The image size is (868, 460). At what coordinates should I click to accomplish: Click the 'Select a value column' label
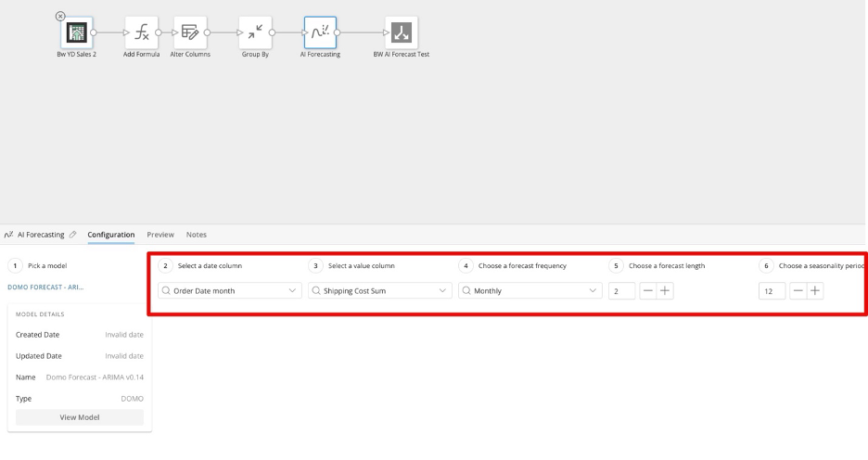click(362, 265)
